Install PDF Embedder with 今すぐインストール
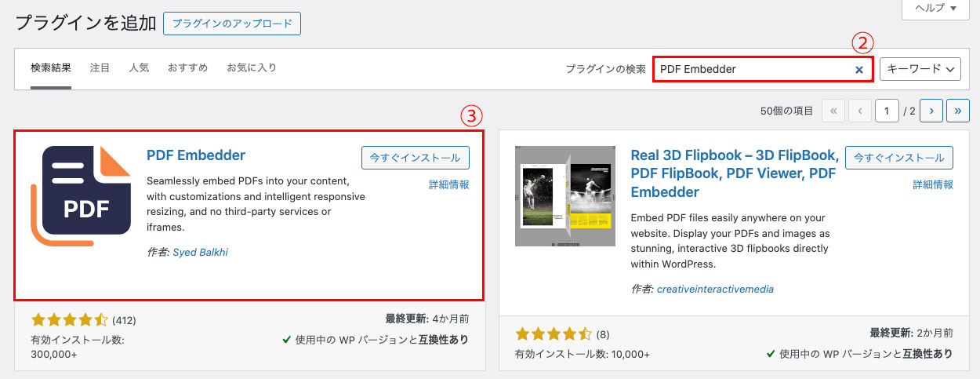 click(x=416, y=158)
